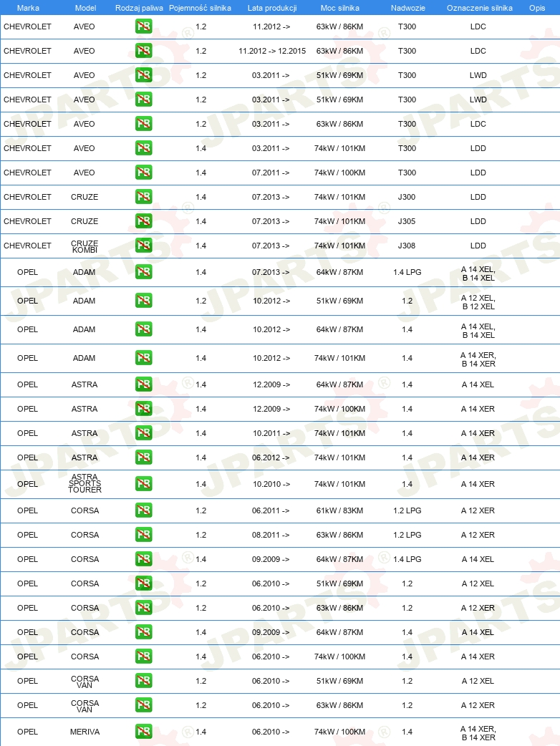The image size is (560, 746).
Task: Click fuel icon in Cruze J300 row
Action: point(144,196)
